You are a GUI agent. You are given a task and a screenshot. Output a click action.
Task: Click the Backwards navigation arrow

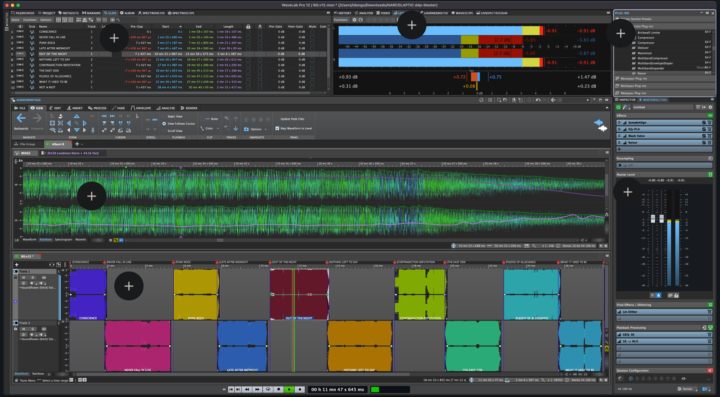21,118
